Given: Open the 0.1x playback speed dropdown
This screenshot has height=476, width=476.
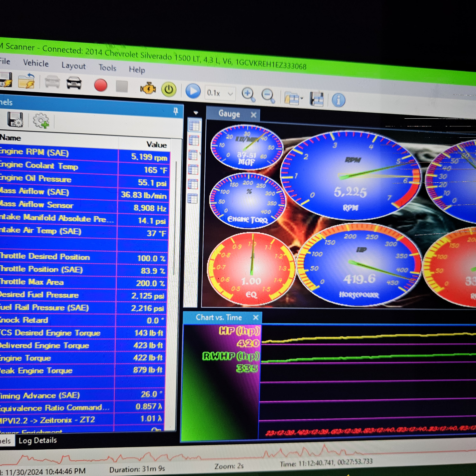Looking at the screenshot, I should pos(230,94).
